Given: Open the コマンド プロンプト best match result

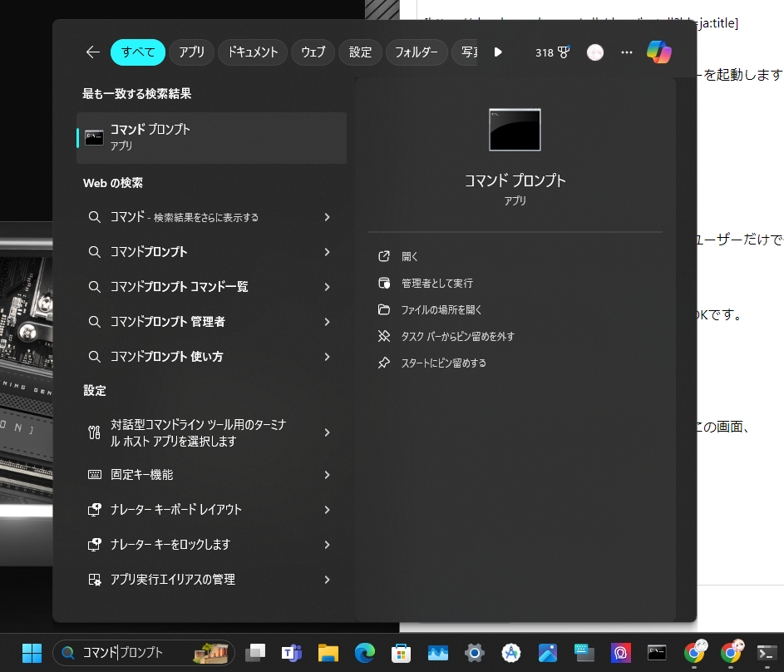Looking at the screenshot, I should (x=211, y=137).
